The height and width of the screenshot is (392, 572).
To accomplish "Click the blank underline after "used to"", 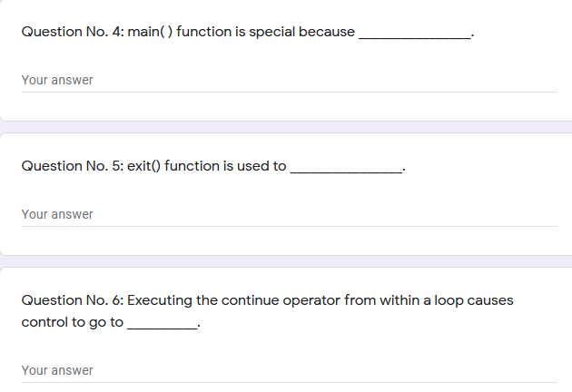I will [345, 171].
